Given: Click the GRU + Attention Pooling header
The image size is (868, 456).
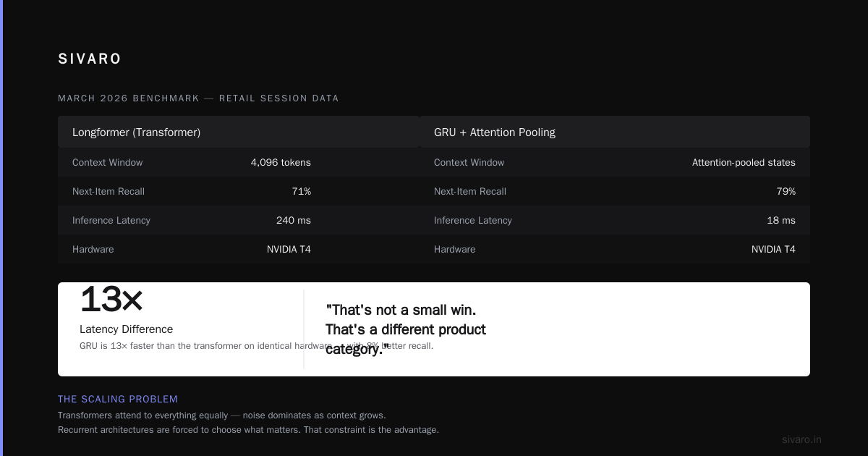Looking at the screenshot, I should pos(615,132).
